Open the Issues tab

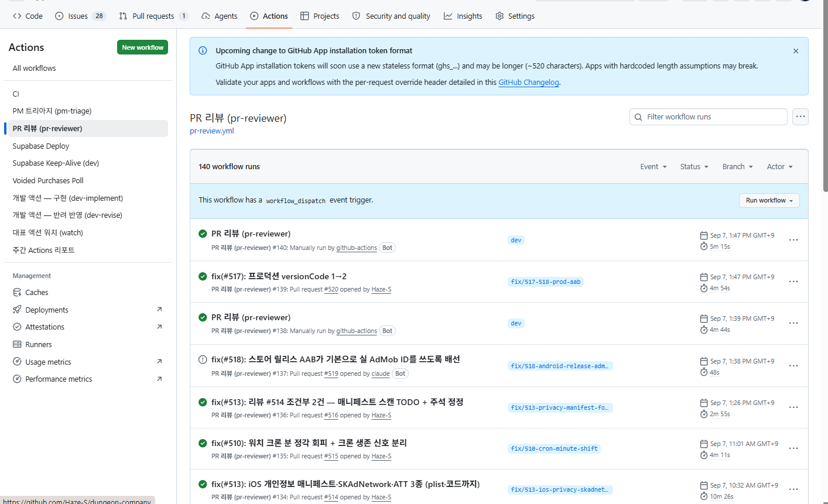80,16
